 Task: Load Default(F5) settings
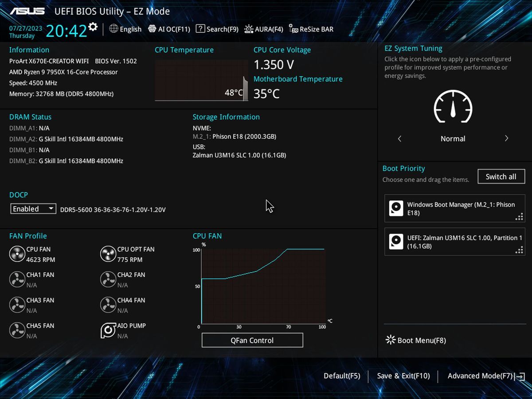point(342,376)
